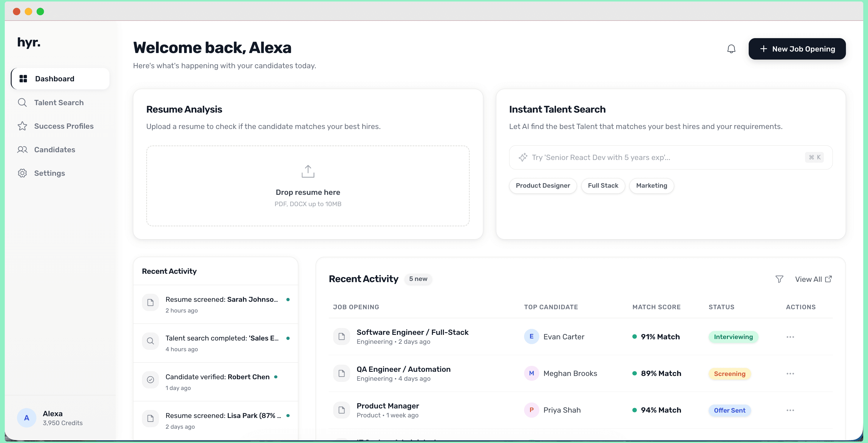Viewport: 868px width, 443px height.
Task: Toggle the Product Designer filter chip
Action: coord(543,186)
